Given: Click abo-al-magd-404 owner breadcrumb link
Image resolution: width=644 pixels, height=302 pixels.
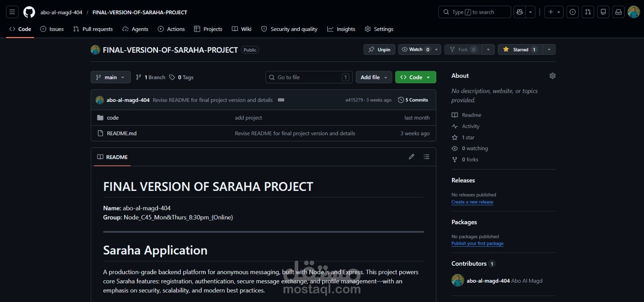Looking at the screenshot, I should click(x=61, y=12).
